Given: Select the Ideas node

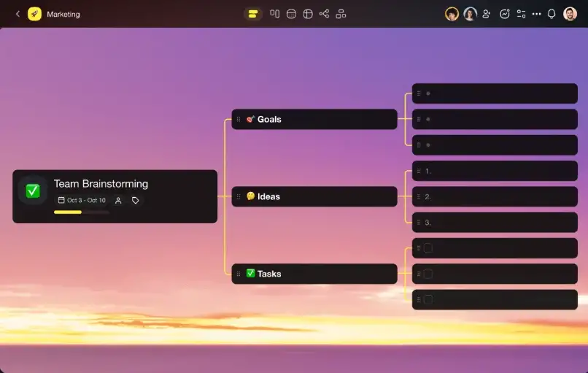Looking at the screenshot, I should coord(314,196).
